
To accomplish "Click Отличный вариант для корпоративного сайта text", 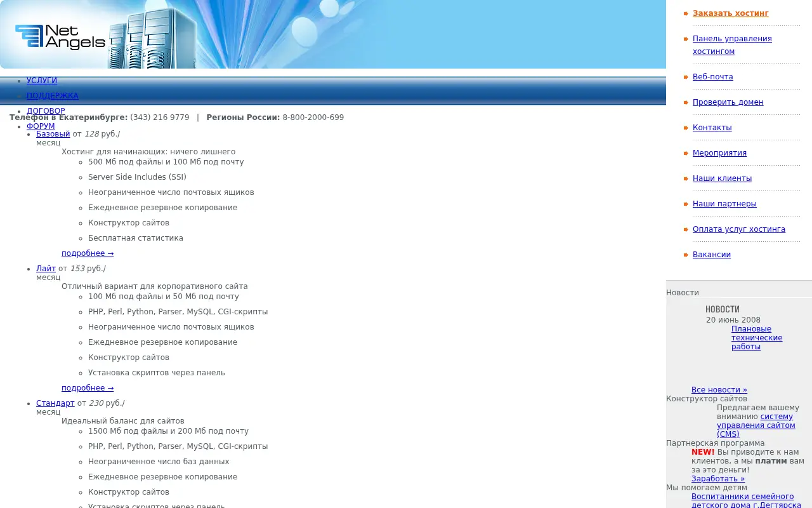I will (x=155, y=286).
